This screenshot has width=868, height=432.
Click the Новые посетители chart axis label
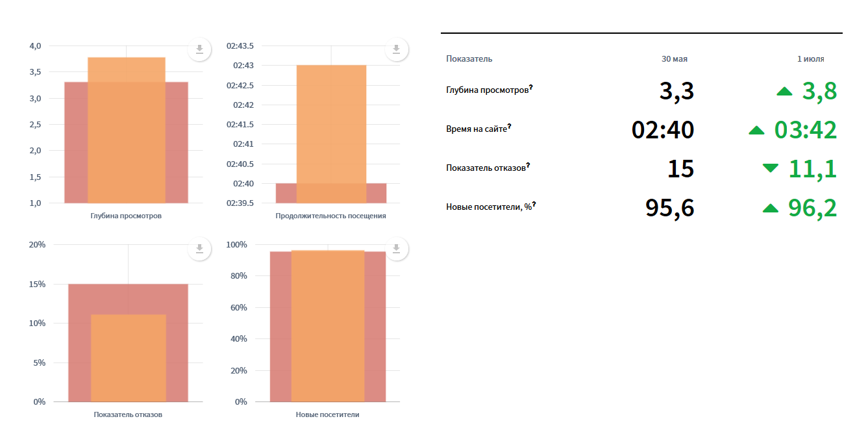(x=327, y=414)
